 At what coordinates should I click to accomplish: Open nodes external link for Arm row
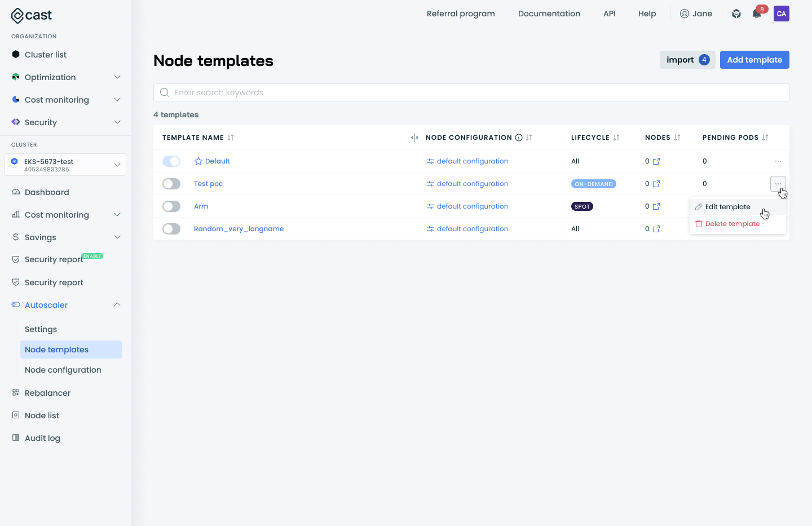[x=656, y=206]
